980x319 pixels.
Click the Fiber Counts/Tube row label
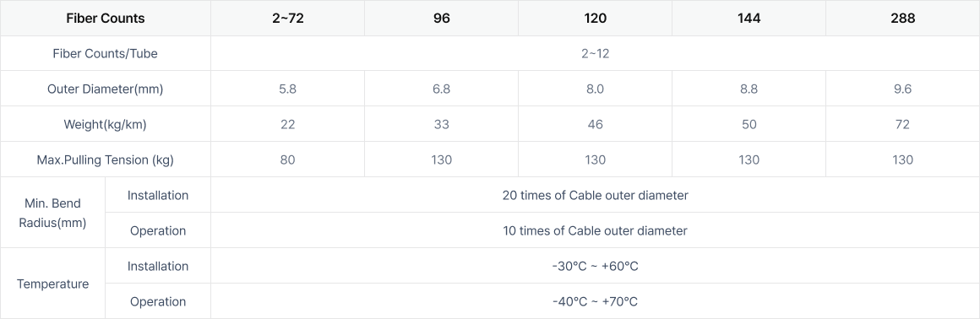105,54
